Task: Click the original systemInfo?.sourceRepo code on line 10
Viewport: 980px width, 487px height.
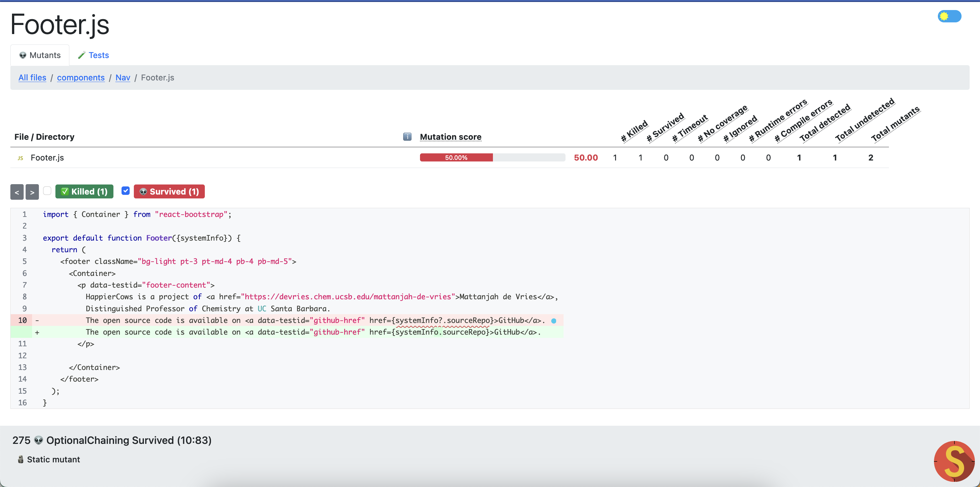Action: click(x=442, y=321)
